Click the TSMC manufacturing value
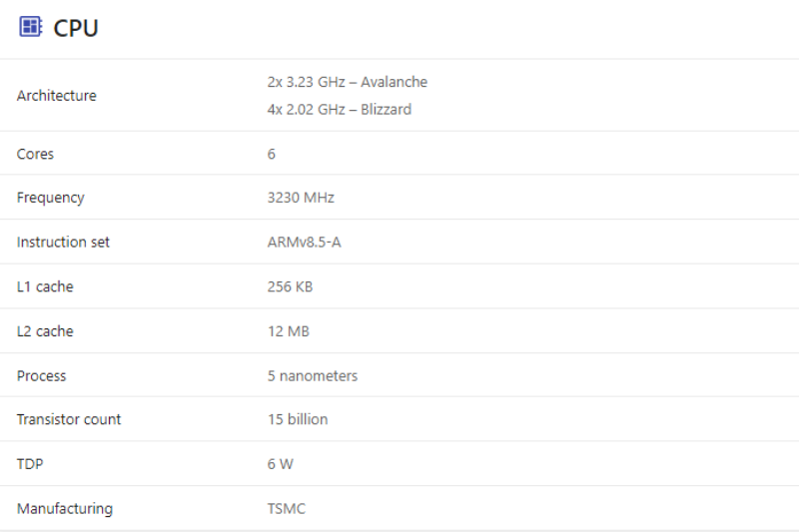799x532 pixels. coord(287,509)
